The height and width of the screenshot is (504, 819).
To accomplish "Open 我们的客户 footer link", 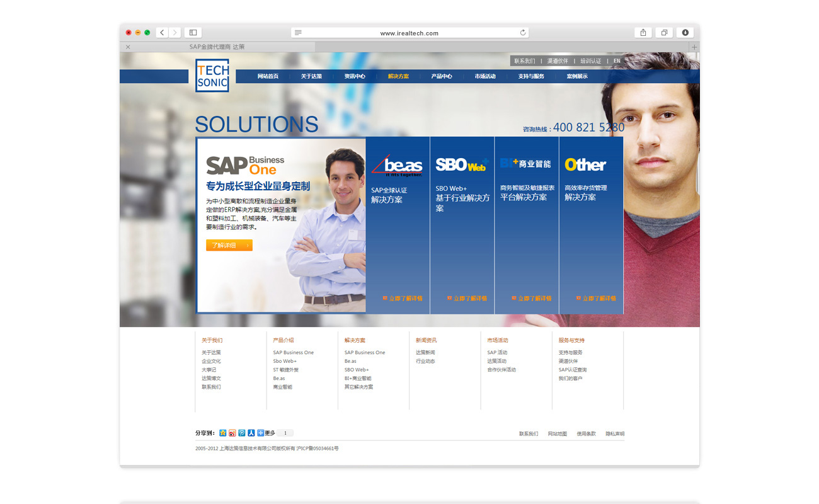I will [x=570, y=378].
